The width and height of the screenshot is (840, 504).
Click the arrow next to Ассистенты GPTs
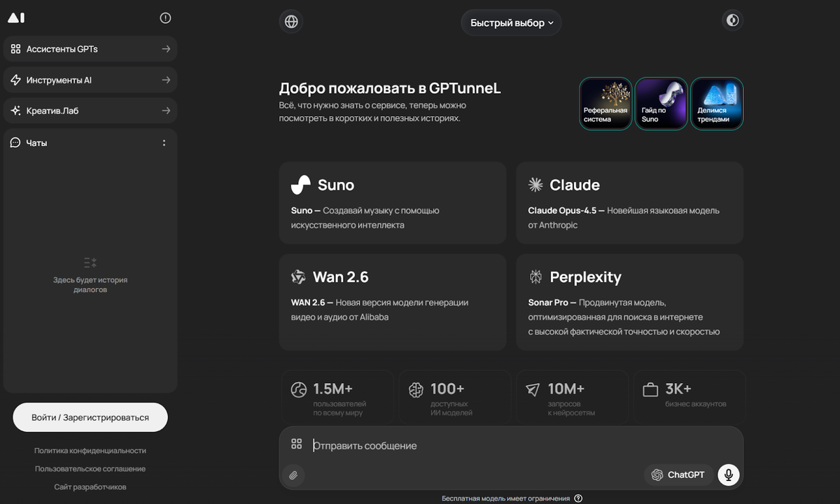coord(166,49)
